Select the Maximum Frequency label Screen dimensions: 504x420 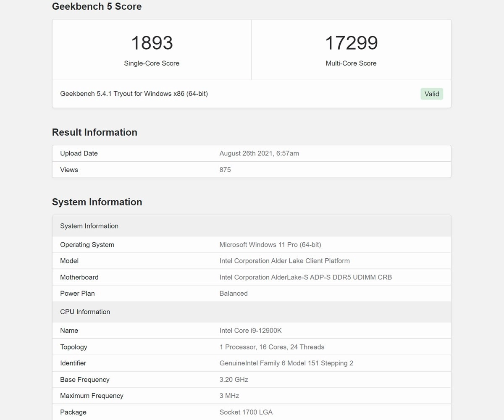[92, 396]
